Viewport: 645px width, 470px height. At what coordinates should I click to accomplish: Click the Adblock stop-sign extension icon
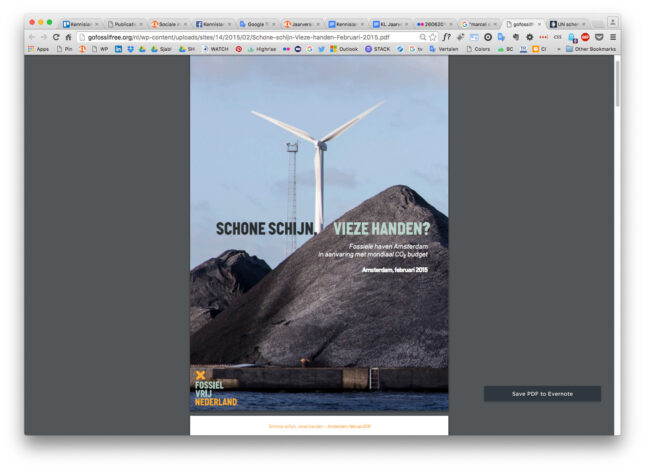coord(585,36)
